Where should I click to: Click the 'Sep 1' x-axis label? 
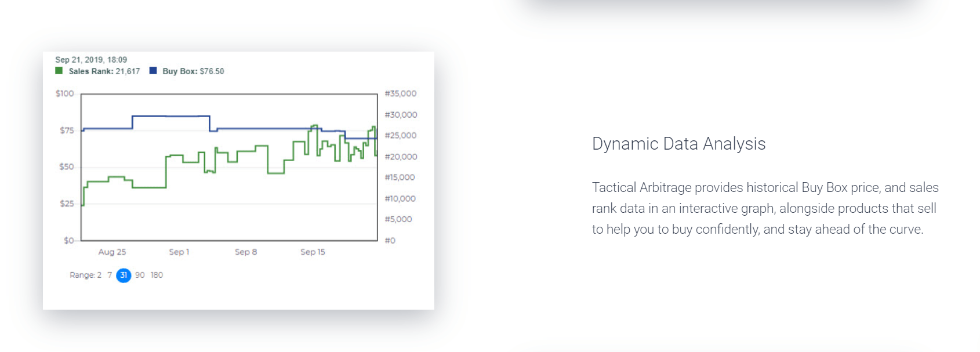pyautogui.click(x=179, y=252)
